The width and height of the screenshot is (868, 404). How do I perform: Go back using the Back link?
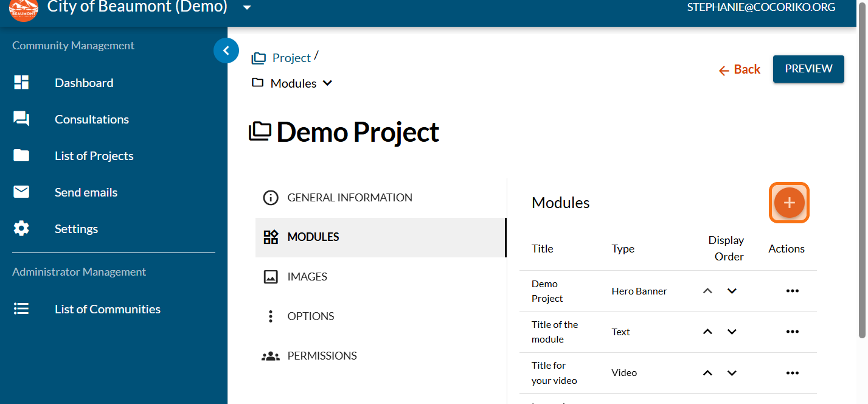click(x=740, y=70)
